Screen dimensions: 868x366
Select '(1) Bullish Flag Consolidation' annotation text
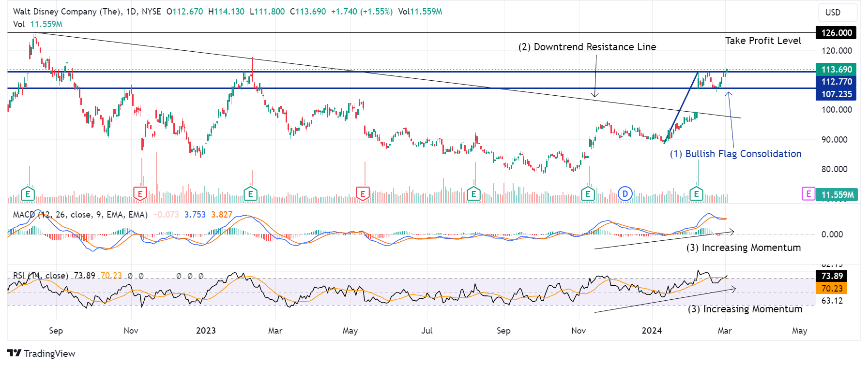pyautogui.click(x=735, y=154)
